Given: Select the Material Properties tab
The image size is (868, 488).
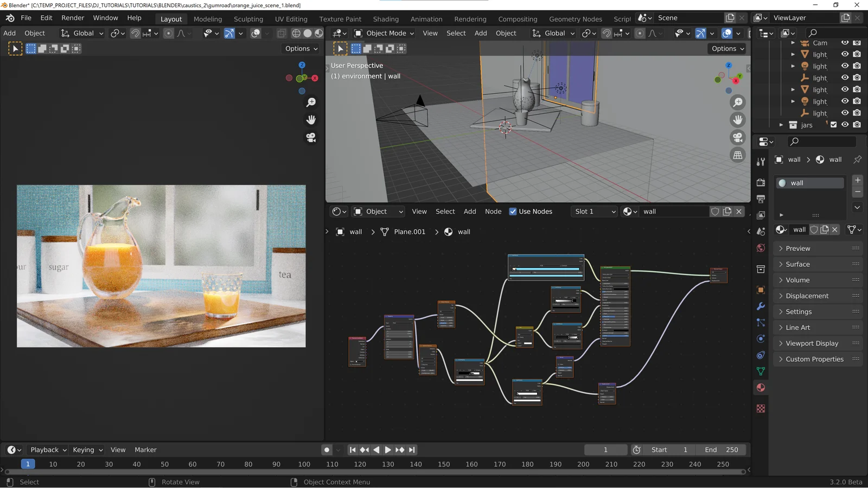Looking at the screenshot, I should pyautogui.click(x=761, y=386).
